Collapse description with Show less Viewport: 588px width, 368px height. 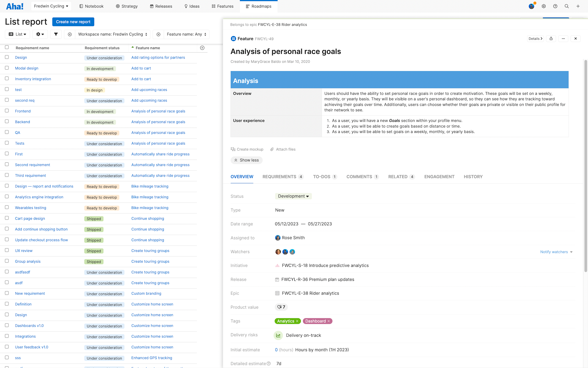click(247, 160)
